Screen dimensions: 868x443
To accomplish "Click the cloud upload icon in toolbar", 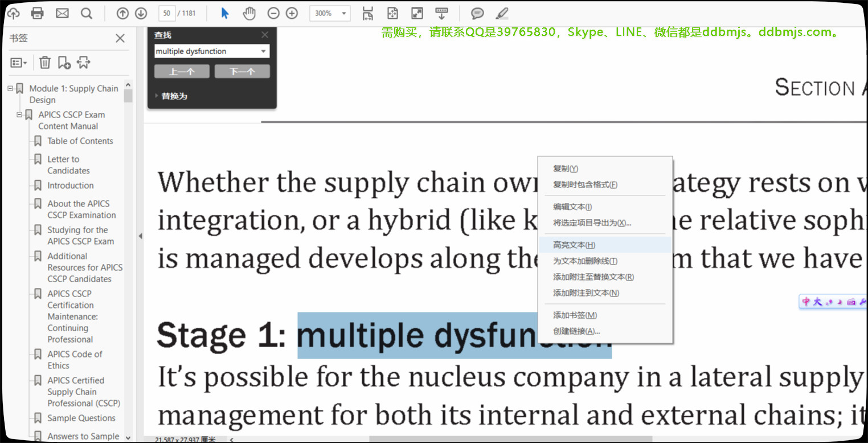I will pyautogui.click(x=13, y=13).
